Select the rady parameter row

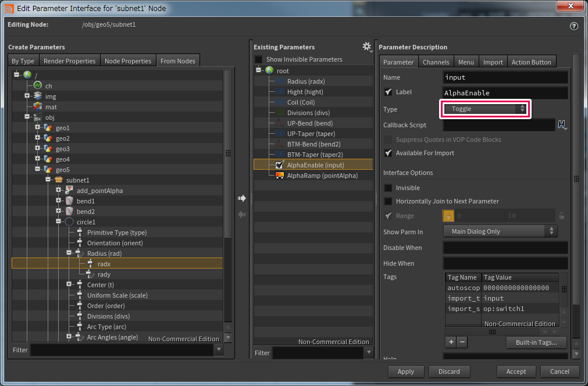click(117, 274)
